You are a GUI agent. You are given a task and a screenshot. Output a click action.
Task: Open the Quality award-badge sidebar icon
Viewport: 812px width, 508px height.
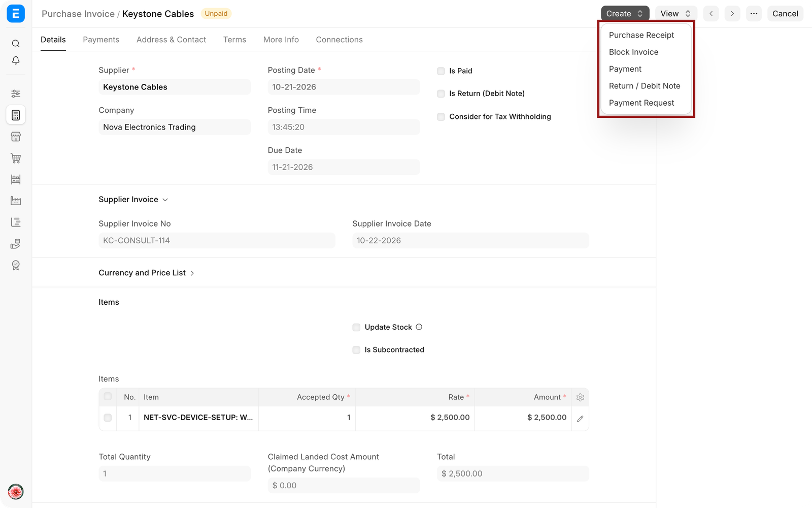(16, 265)
